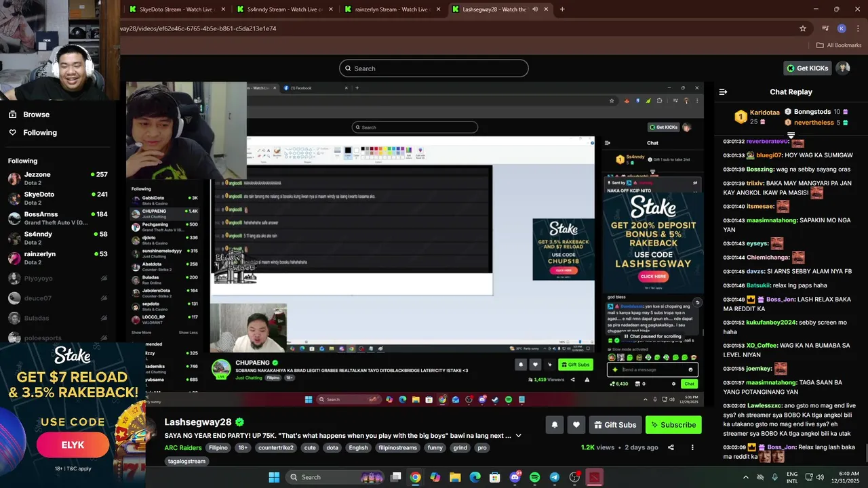Open the Windows Start menu

tap(274, 477)
